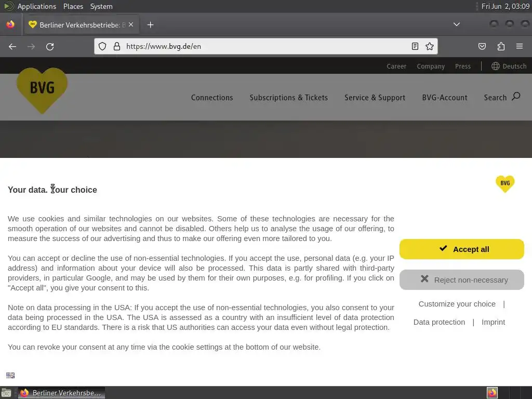Close the Berliner Verkehrsbetriebe tab
This screenshot has height=399, width=532.
131,24
